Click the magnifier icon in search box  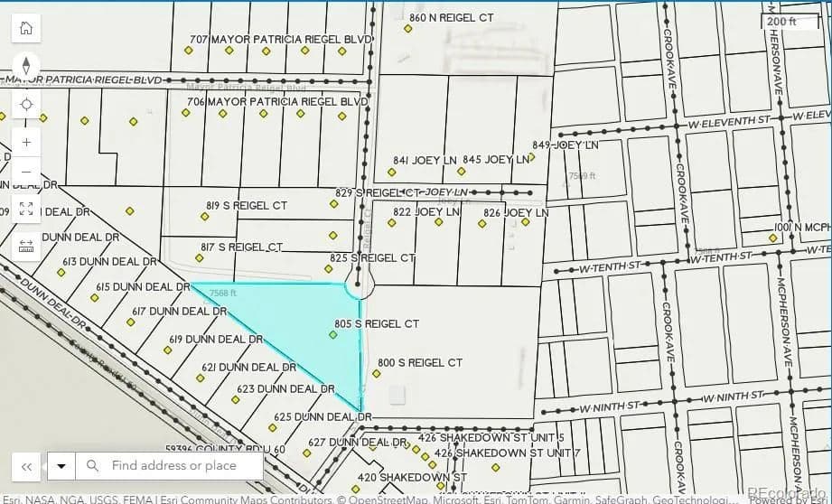click(x=92, y=466)
